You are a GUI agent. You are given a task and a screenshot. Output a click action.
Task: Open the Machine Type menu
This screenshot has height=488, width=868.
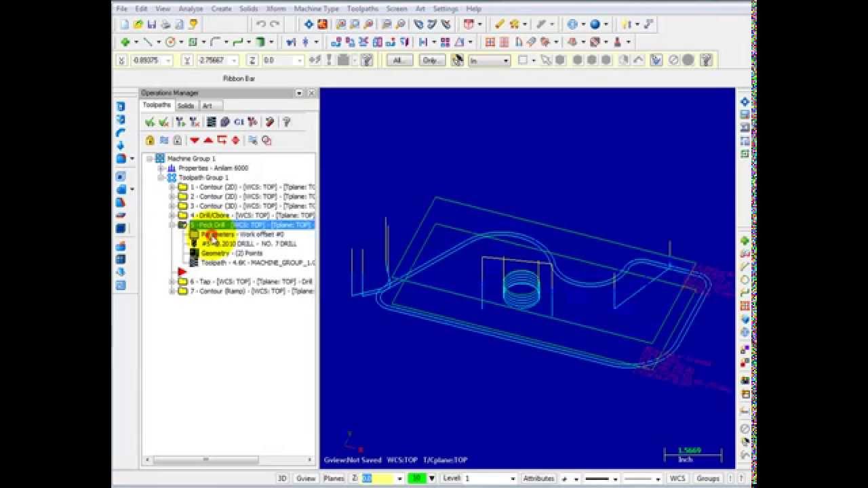click(316, 9)
